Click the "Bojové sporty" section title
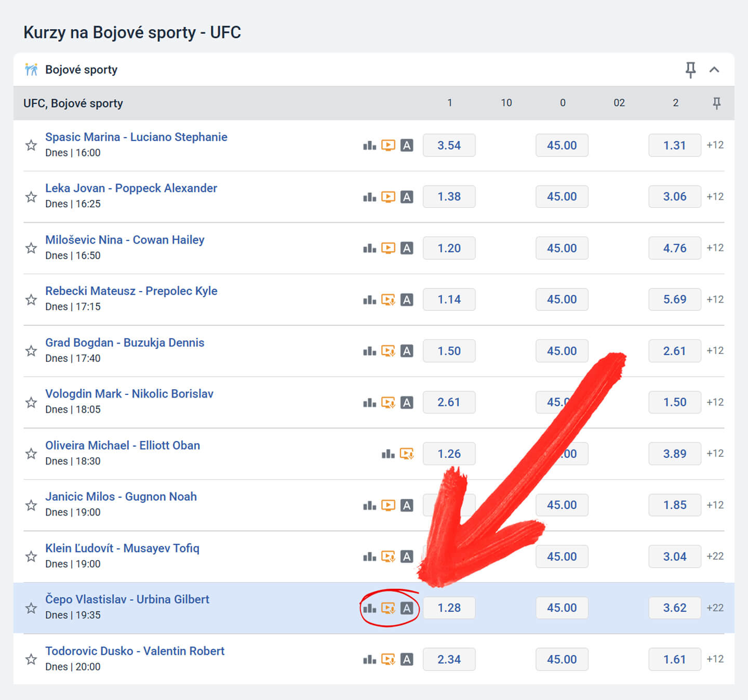Image resolution: width=748 pixels, height=700 pixels. tap(81, 70)
